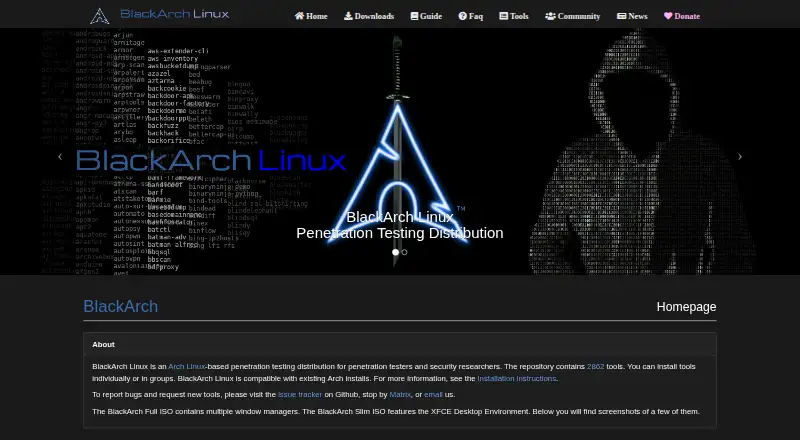Viewport: 800px width, 440px height.
Task: Visit the Faq page
Action: click(x=470, y=16)
